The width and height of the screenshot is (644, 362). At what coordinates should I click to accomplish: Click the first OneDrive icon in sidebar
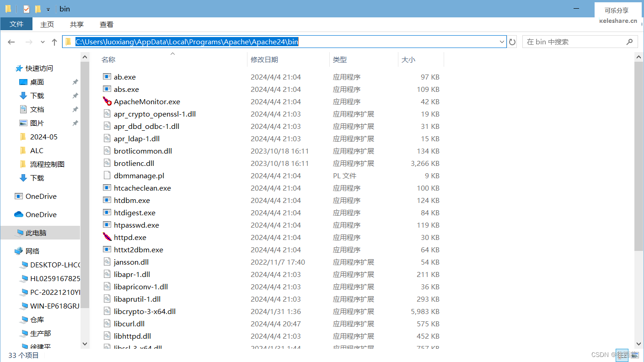(19, 196)
